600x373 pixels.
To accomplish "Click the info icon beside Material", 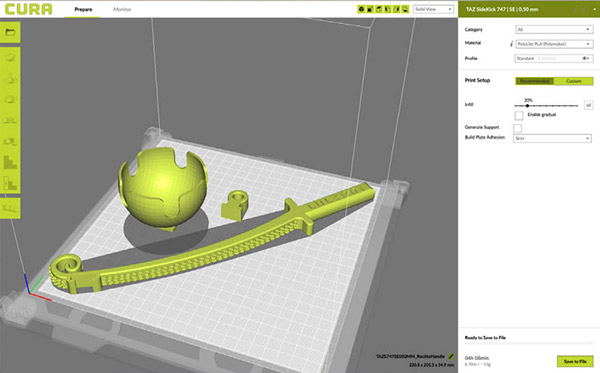I will click(511, 44).
